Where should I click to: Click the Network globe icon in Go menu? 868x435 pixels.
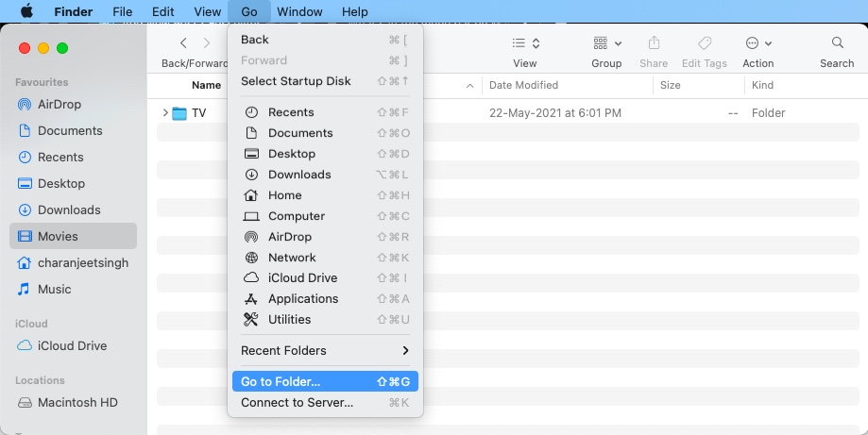point(251,258)
